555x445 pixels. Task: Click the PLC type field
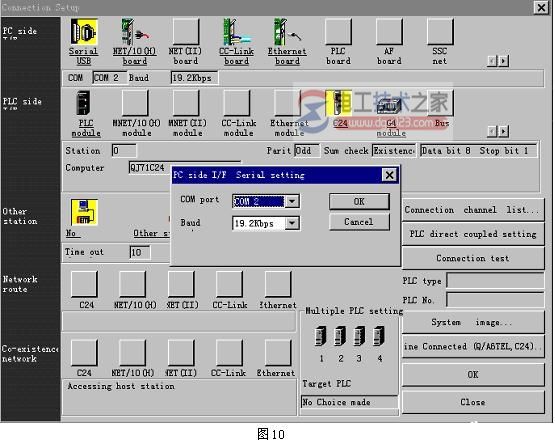[x=495, y=281]
